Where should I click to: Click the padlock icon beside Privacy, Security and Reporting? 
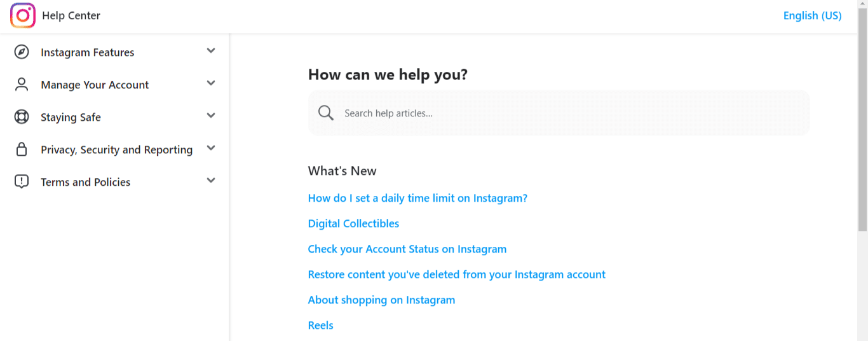click(22, 150)
